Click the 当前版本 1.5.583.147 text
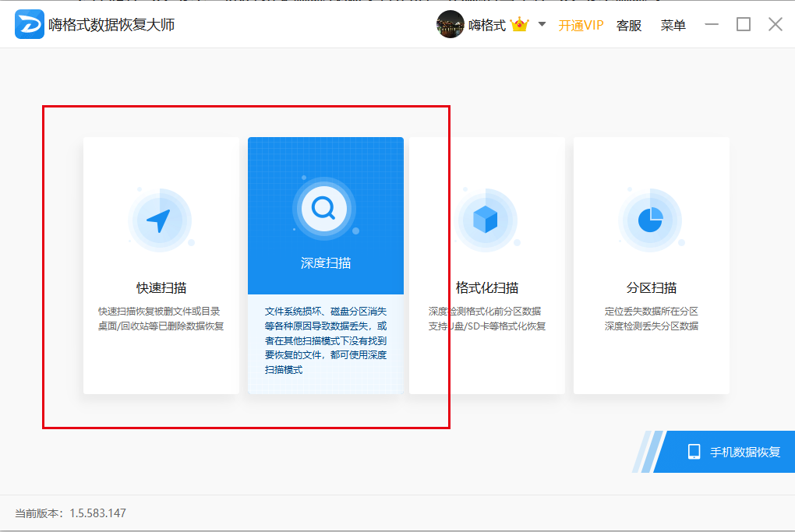 click(x=70, y=513)
